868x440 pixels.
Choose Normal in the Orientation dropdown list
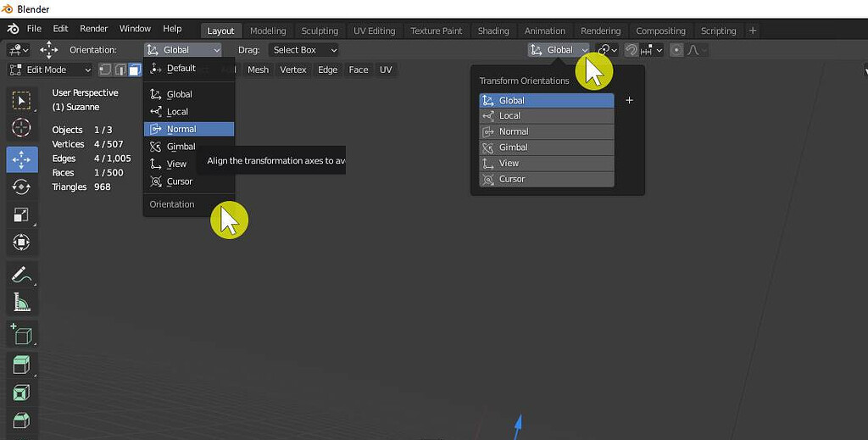coord(189,129)
